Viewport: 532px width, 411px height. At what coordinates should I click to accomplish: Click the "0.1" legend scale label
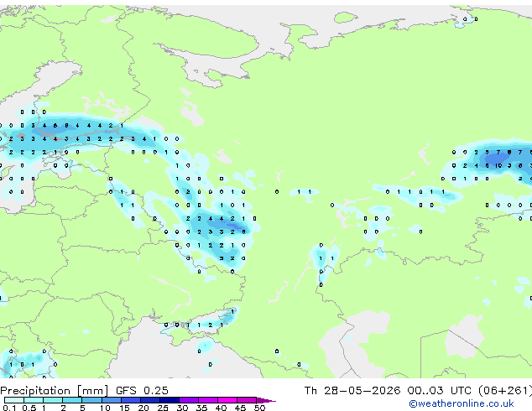[9, 408]
